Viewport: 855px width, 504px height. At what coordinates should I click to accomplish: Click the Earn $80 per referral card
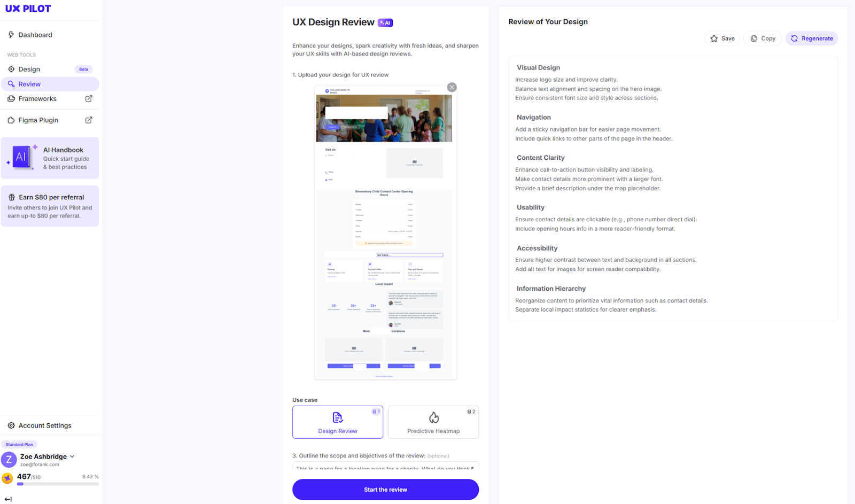pyautogui.click(x=50, y=206)
